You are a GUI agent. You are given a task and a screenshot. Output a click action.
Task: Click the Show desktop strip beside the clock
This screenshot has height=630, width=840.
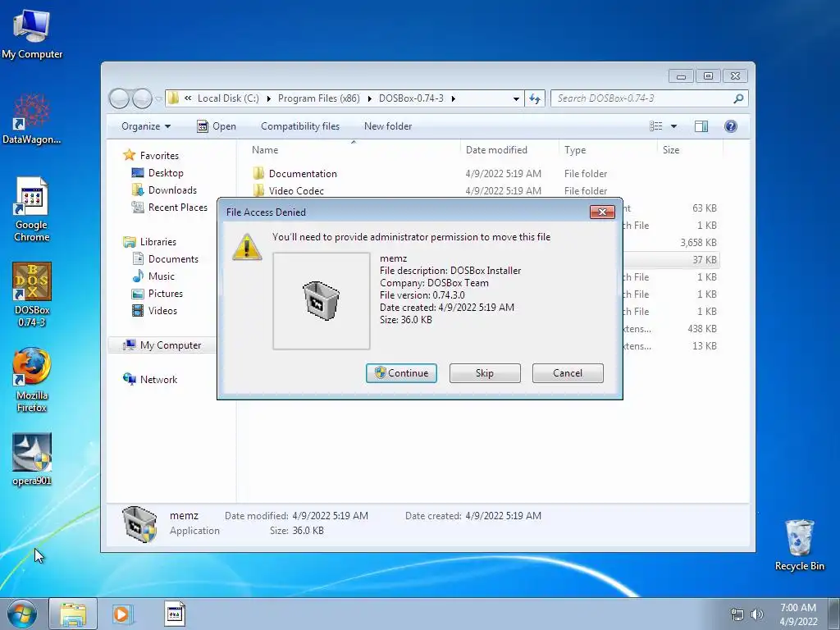tap(834, 614)
